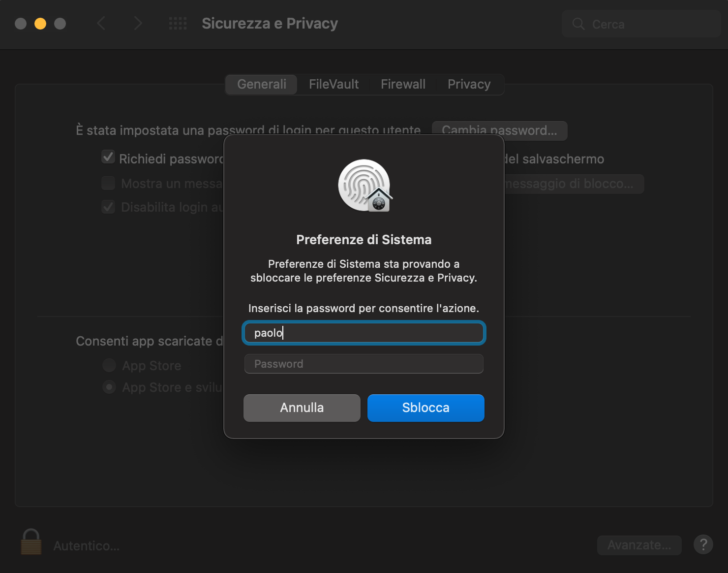Show all preferences via the grid icon

coord(178,23)
